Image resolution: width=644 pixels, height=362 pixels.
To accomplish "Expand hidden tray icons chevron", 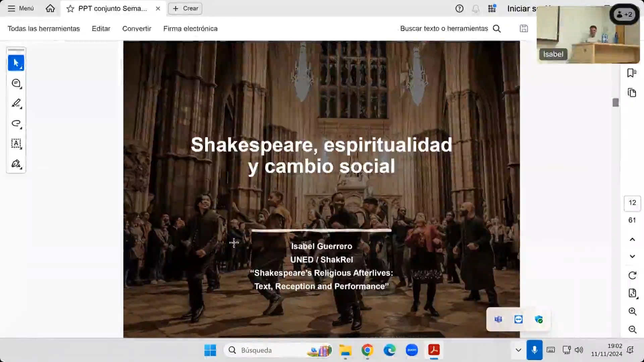I will coord(518,350).
